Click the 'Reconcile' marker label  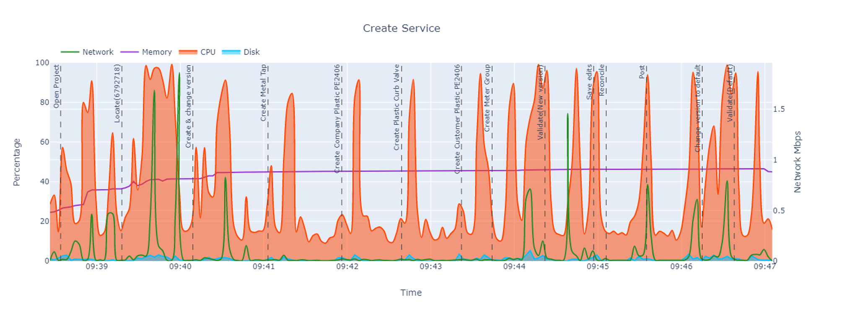pos(601,80)
